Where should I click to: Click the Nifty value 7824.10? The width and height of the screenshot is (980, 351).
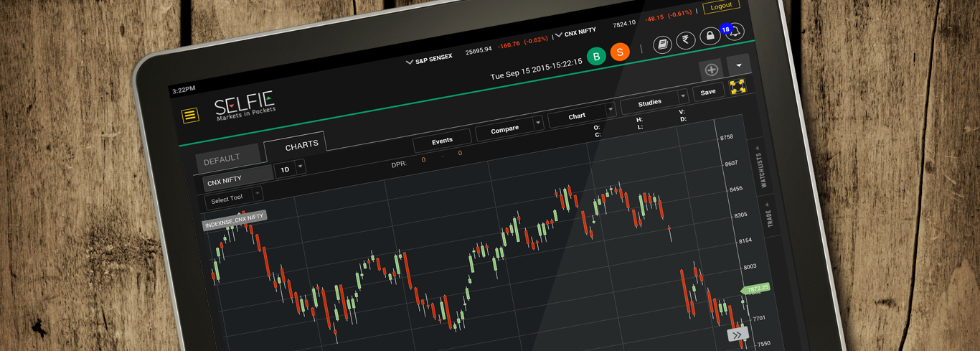point(623,24)
